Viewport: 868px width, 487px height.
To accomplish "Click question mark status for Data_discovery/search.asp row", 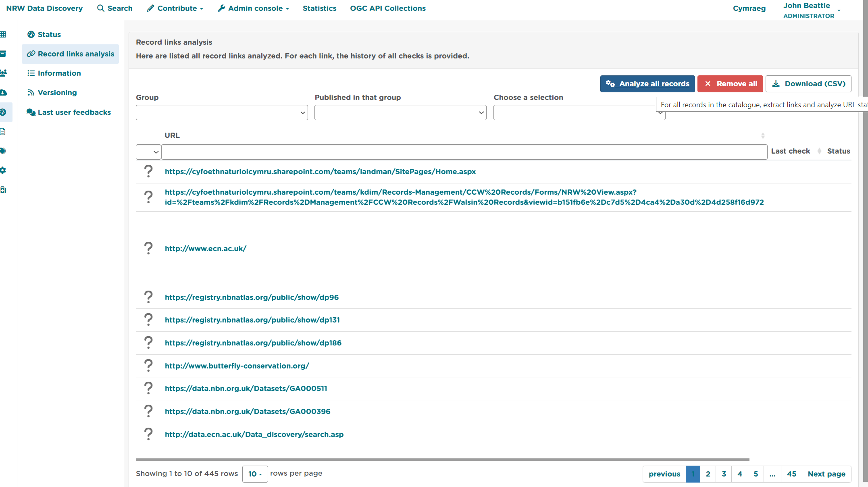I will pos(148,434).
